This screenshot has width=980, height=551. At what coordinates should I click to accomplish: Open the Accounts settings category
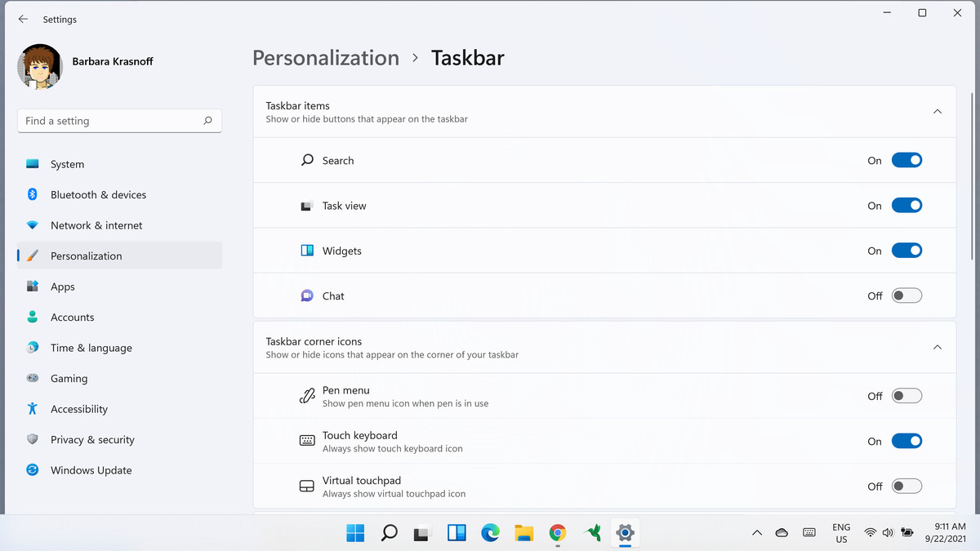119,317
